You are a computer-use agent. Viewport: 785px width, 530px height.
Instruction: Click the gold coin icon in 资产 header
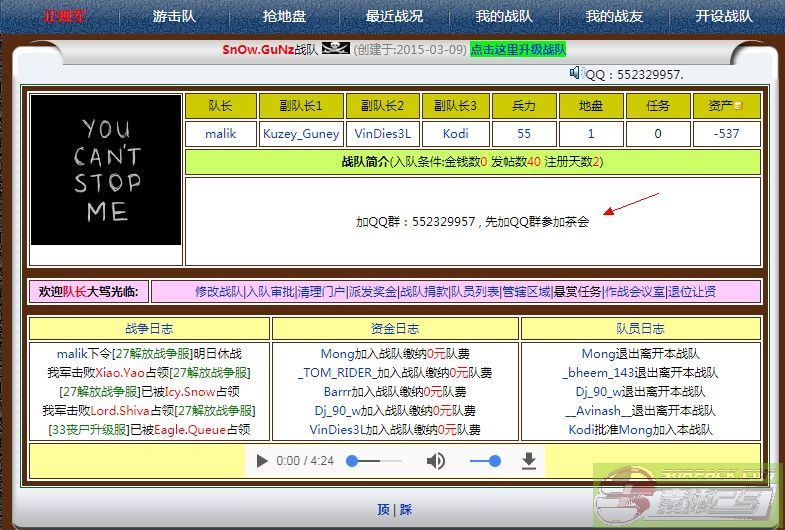coord(738,107)
